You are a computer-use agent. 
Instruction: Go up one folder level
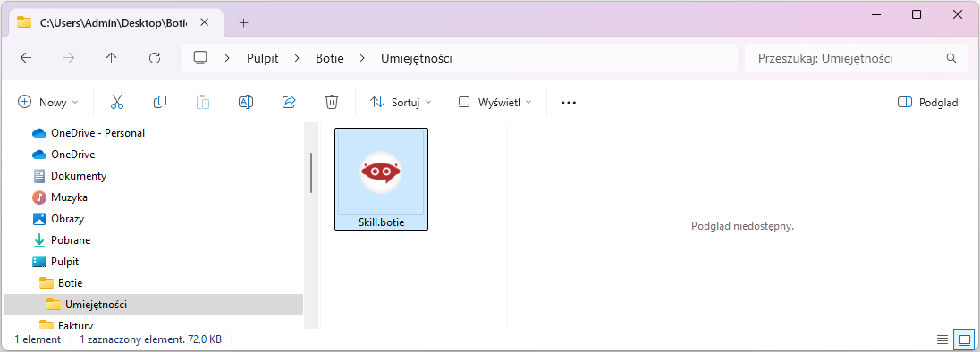click(x=111, y=58)
